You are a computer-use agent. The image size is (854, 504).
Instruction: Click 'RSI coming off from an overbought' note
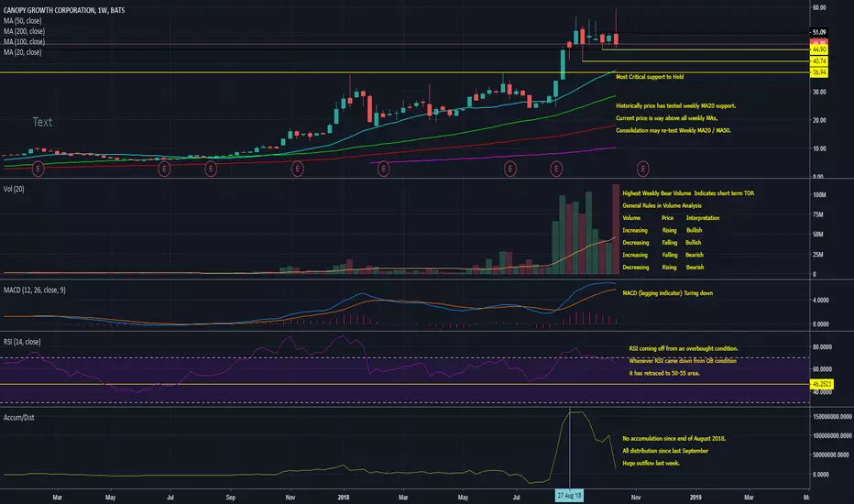tap(684, 349)
